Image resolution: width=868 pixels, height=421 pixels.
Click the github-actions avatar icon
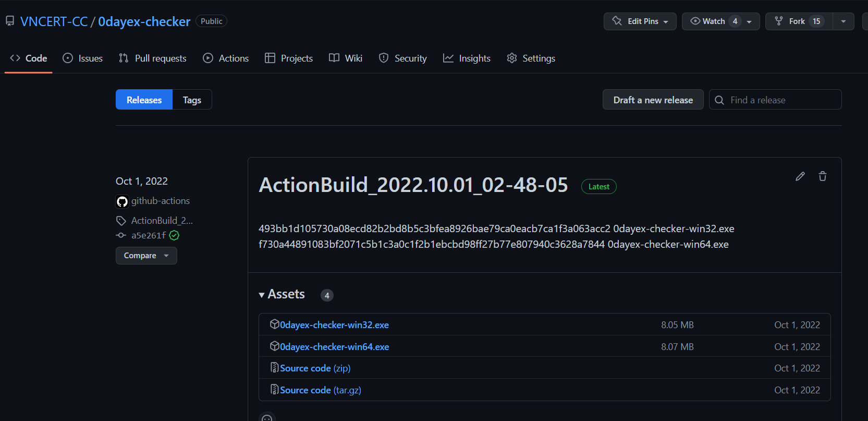[122, 201]
